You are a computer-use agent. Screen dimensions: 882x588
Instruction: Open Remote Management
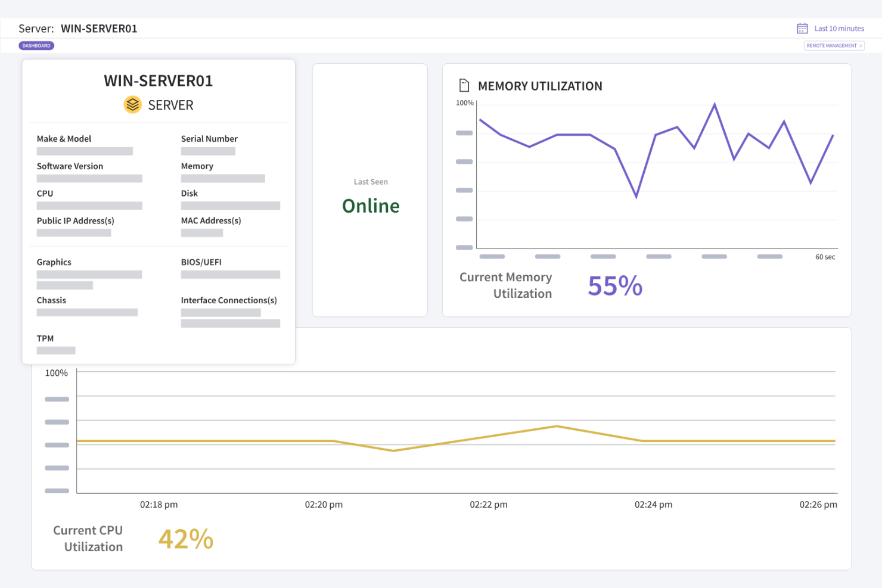834,46
